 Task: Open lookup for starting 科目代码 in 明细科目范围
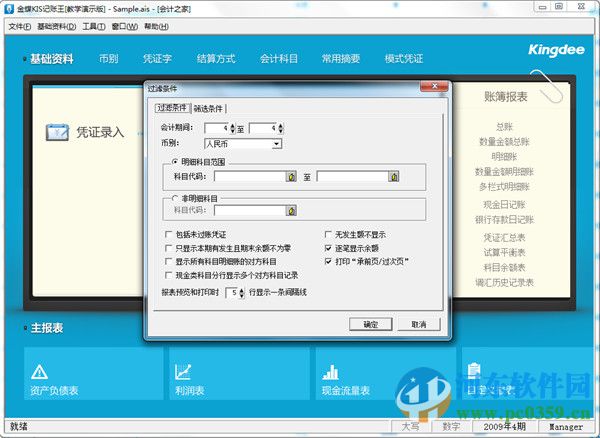[291, 176]
